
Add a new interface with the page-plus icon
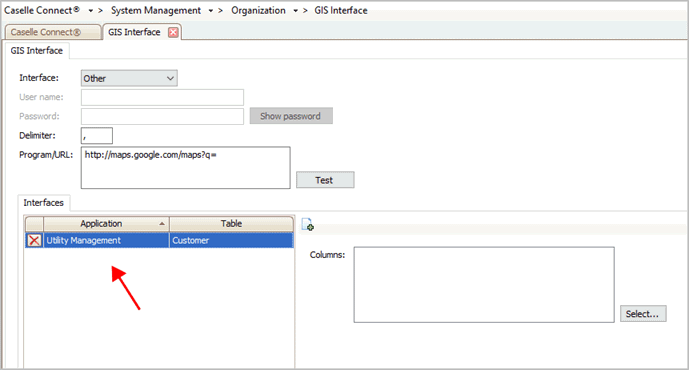308,225
